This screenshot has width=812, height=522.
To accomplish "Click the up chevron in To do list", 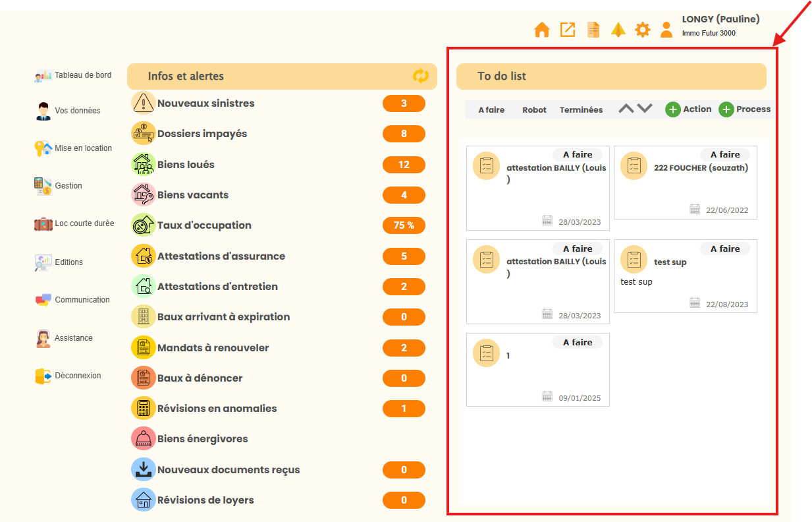I will (626, 109).
